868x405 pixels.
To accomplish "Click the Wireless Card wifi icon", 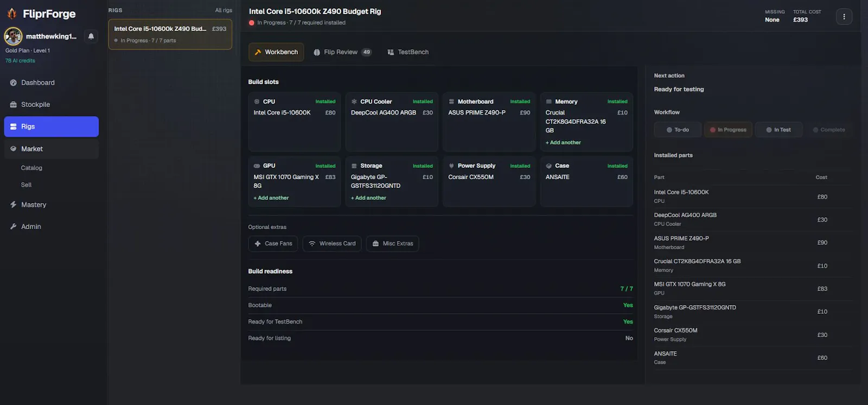I will click(x=312, y=244).
